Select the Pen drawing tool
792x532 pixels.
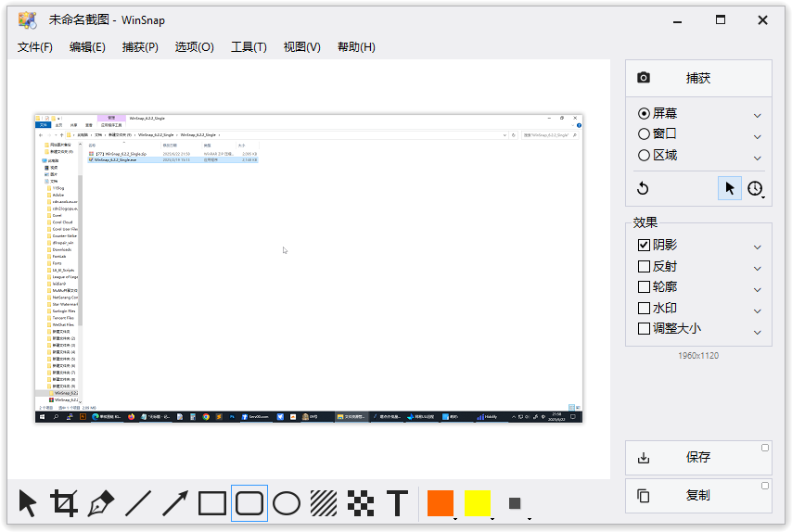tap(101, 503)
